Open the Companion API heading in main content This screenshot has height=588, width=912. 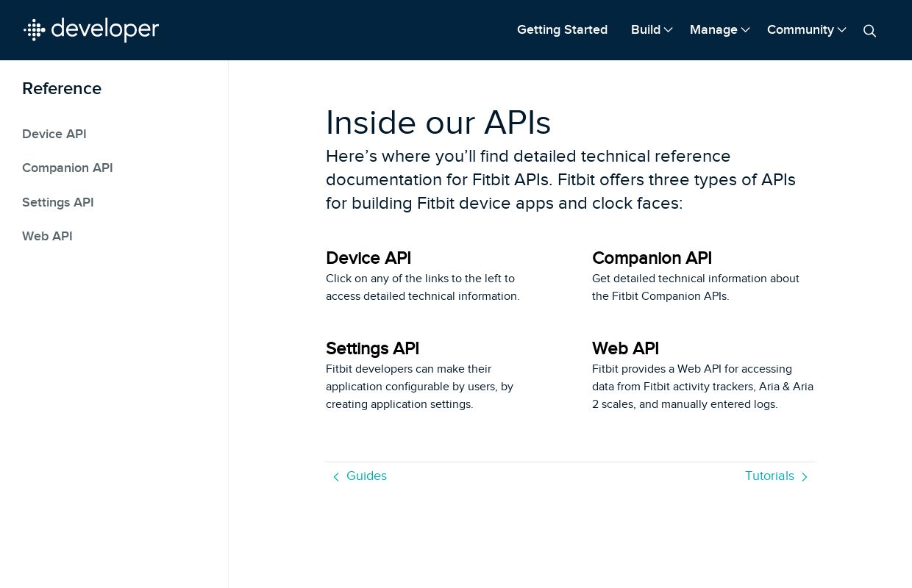[652, 258]
